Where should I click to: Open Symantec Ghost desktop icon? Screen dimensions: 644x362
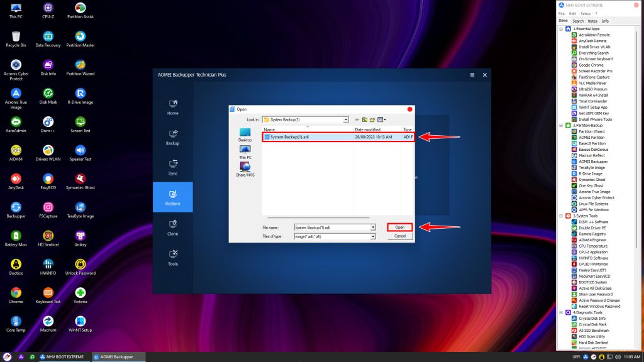tap(80, 182)
